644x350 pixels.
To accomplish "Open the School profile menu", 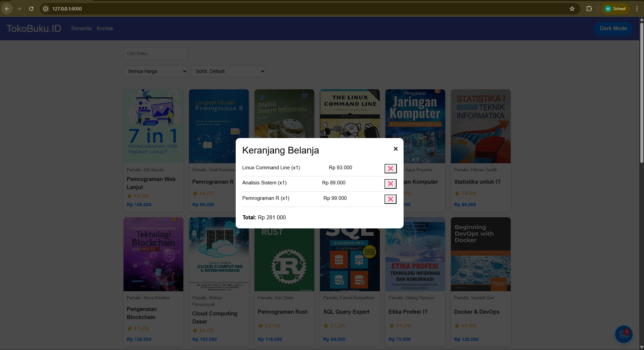I will point(615,9).
